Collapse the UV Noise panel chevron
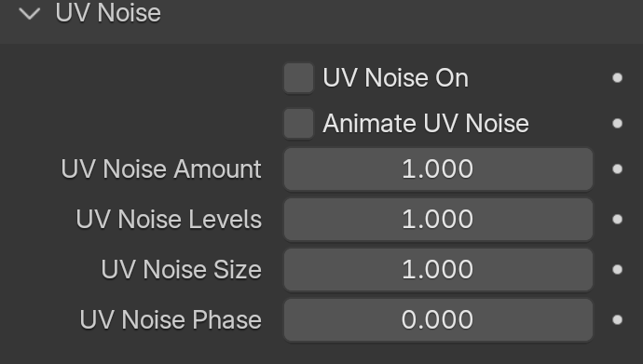This screenshot has height=364, width=643. tap(30, 14)
